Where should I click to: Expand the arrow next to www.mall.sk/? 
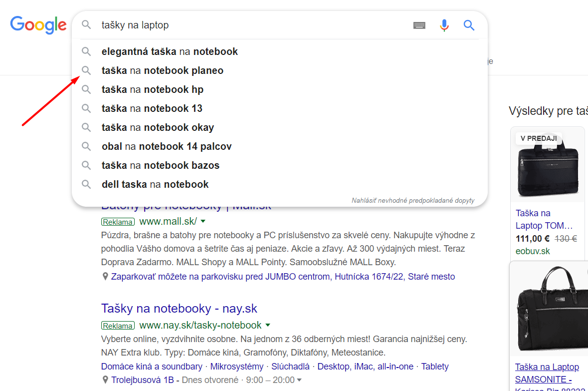203,222
